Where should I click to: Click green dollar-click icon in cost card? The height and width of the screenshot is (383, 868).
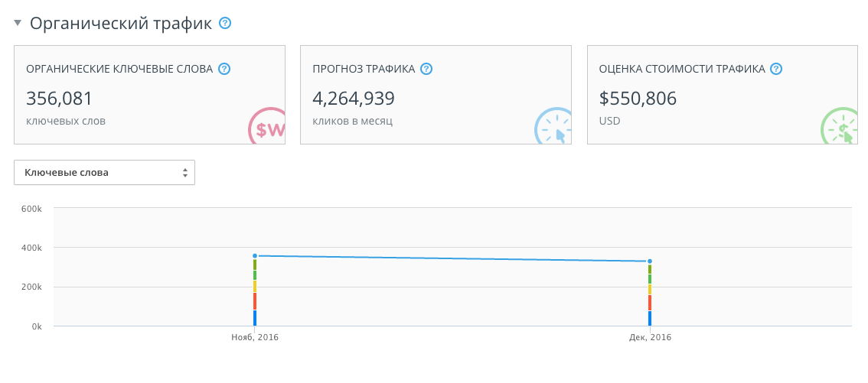(840, 128)
